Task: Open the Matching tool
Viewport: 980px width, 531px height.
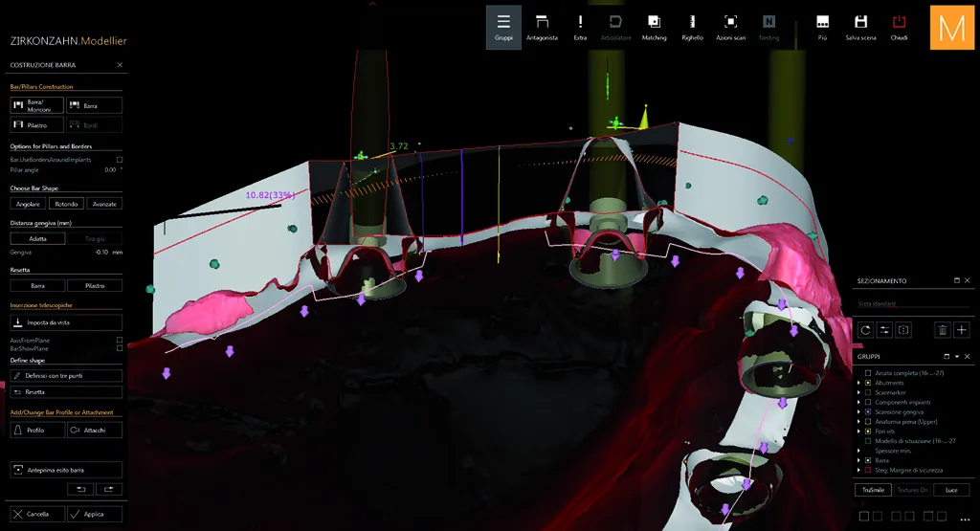Action: (x=654, y=27)
